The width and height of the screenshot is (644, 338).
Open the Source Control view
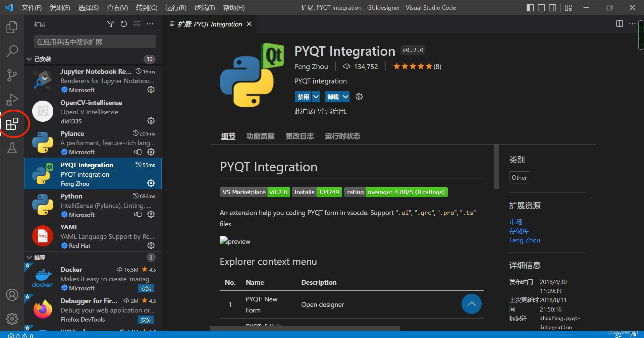(12, 75)
